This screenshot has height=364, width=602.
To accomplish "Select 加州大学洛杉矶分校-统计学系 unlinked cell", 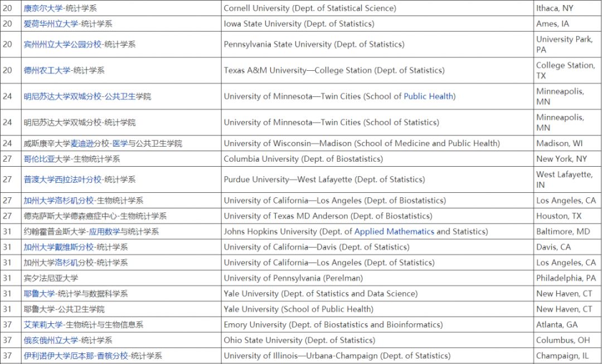I will (x=122, y=263).
